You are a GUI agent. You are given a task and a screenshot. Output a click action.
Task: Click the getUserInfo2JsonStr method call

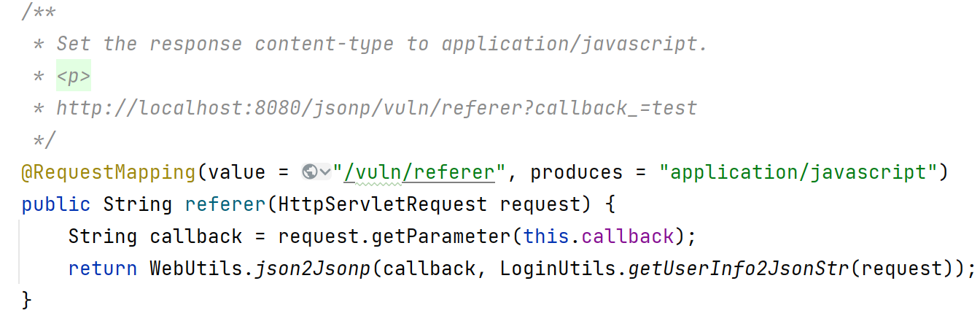pyautogui.click(x=739, y=269)
